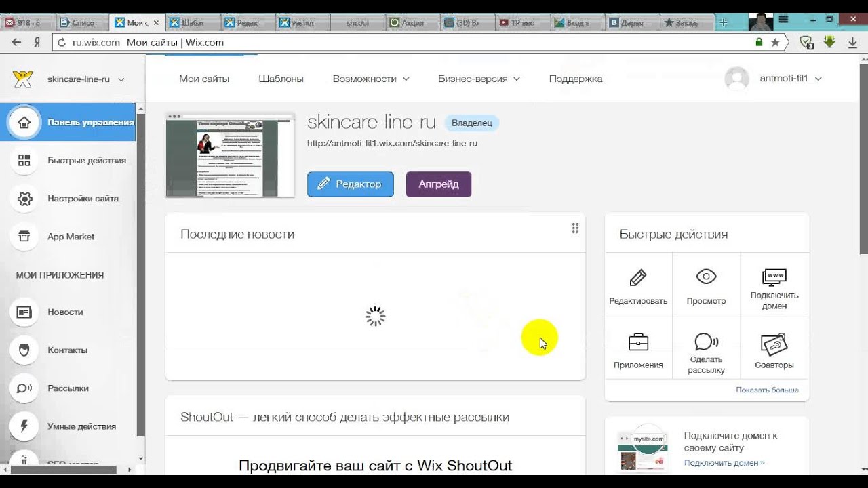This screenshot has height=488, width=868.
Task: Open Мои сайты menu item
Action: click(204, 79)
